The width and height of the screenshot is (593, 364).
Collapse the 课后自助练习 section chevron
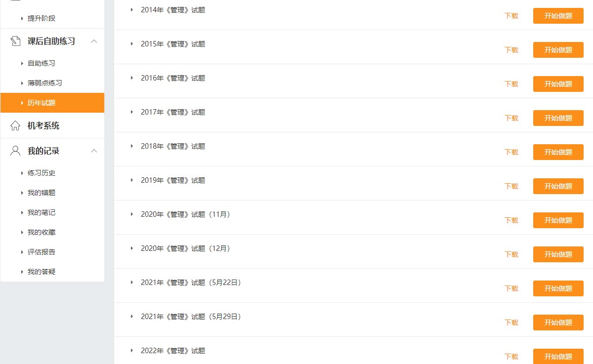pos(94,41)
